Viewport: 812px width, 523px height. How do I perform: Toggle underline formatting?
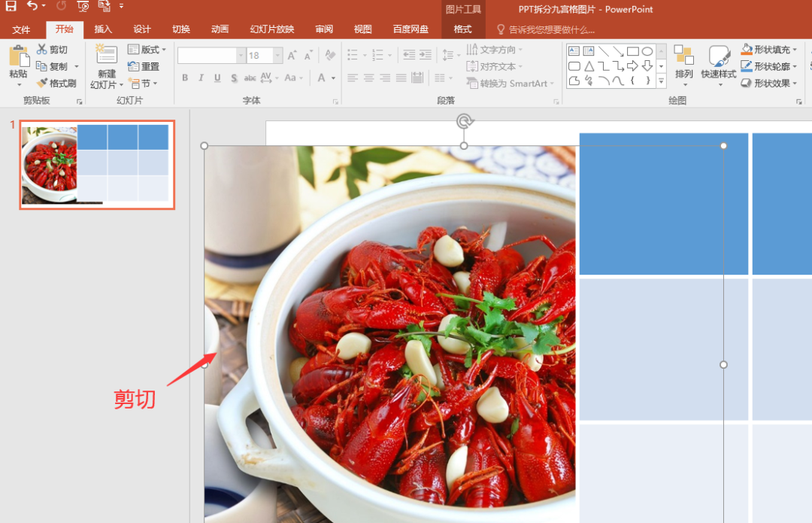click(x=217, y=78)
